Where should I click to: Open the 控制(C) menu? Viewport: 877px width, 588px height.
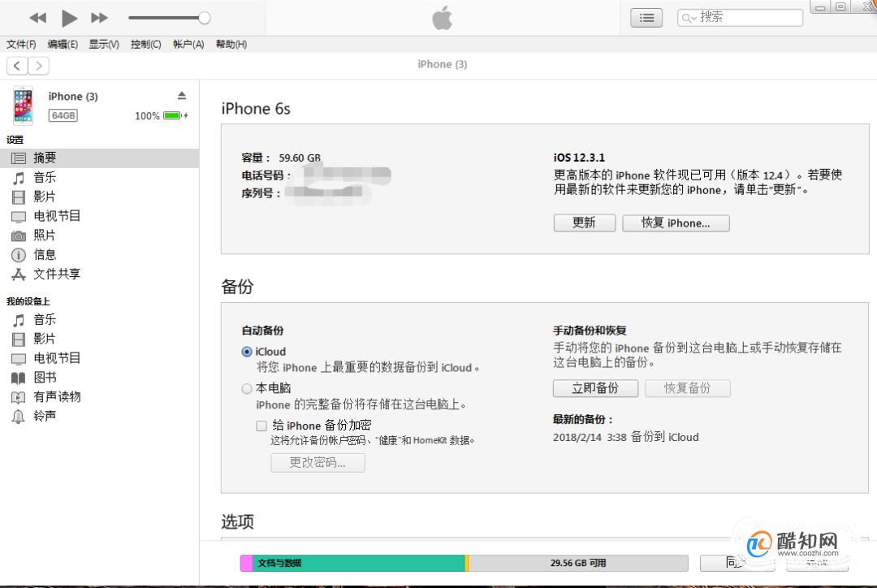click(x=146, y=44)
